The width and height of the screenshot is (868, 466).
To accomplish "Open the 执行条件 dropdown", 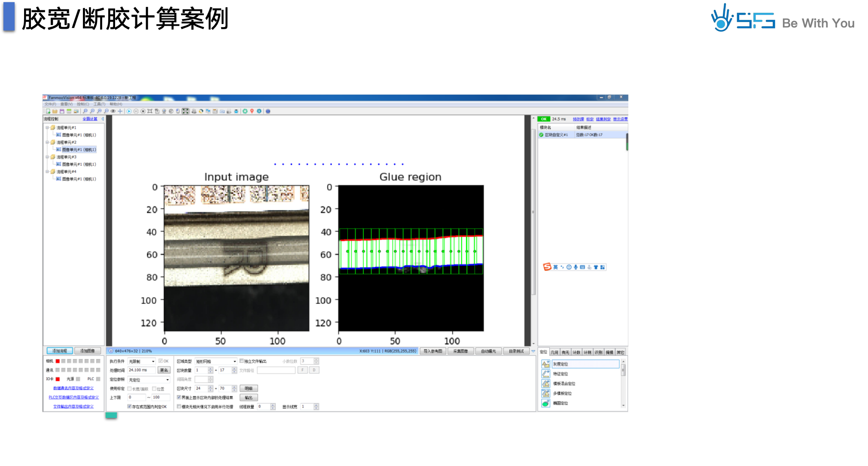I will point(153,362).
